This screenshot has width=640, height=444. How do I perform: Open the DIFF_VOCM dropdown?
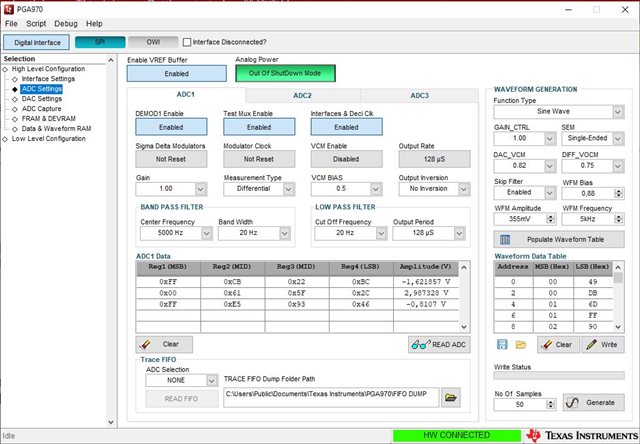(x=618, y=166)
